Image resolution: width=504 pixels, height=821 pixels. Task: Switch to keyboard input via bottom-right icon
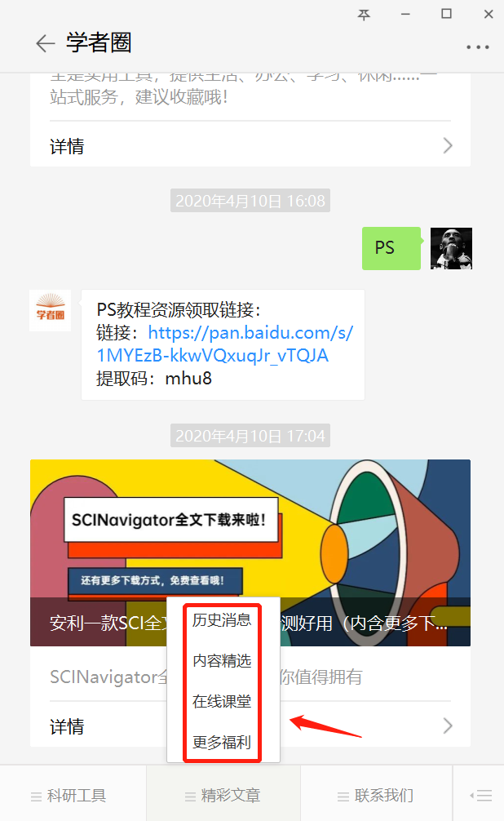click(481, 796)
